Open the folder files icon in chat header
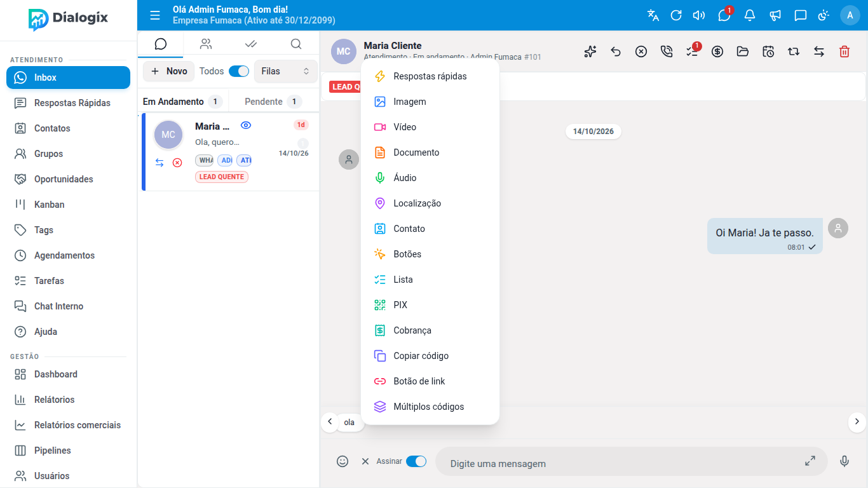This screenshot has width=868, height=488. click(743, 51)
